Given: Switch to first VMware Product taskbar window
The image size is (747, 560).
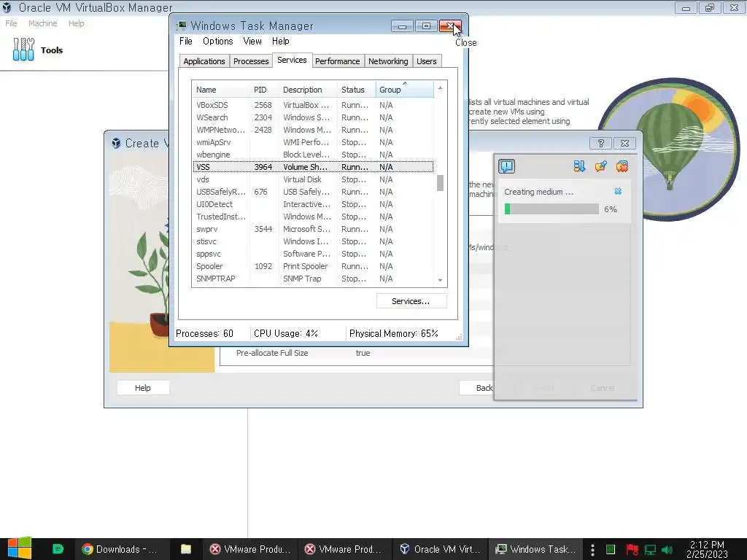Looking at the screenshot, I should click(x=251, y=549).
